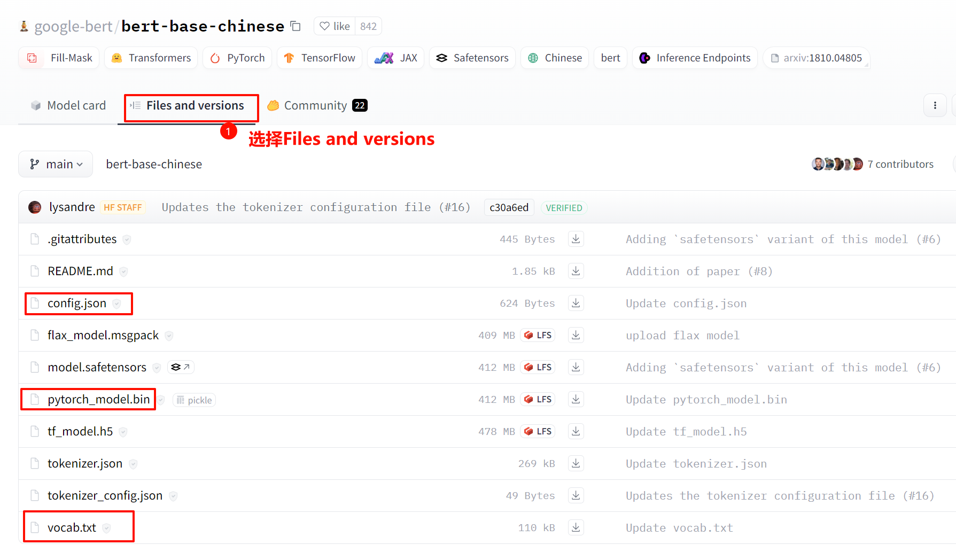Open config.json file
Image resolution: width=956 pixels, height=560 pixels.
coord(77,303)
